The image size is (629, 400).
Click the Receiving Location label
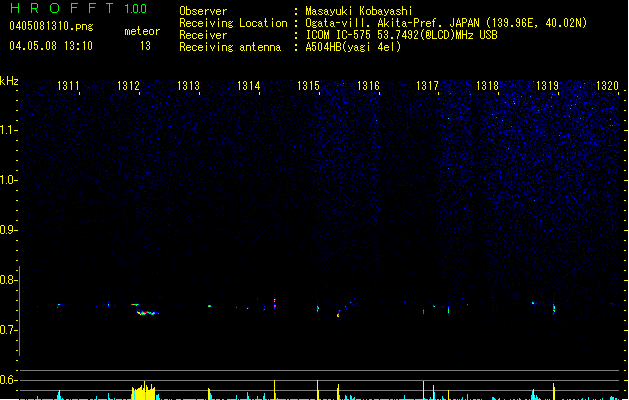coord(233,23)
